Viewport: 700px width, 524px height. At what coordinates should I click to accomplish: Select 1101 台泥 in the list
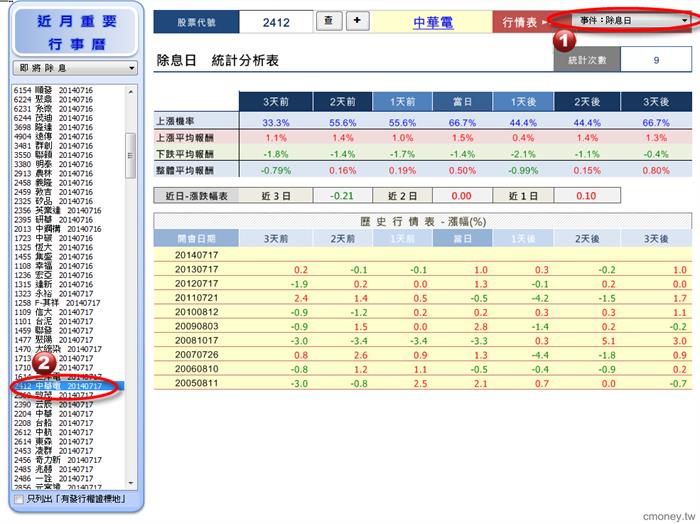click(x=54, y=321)
